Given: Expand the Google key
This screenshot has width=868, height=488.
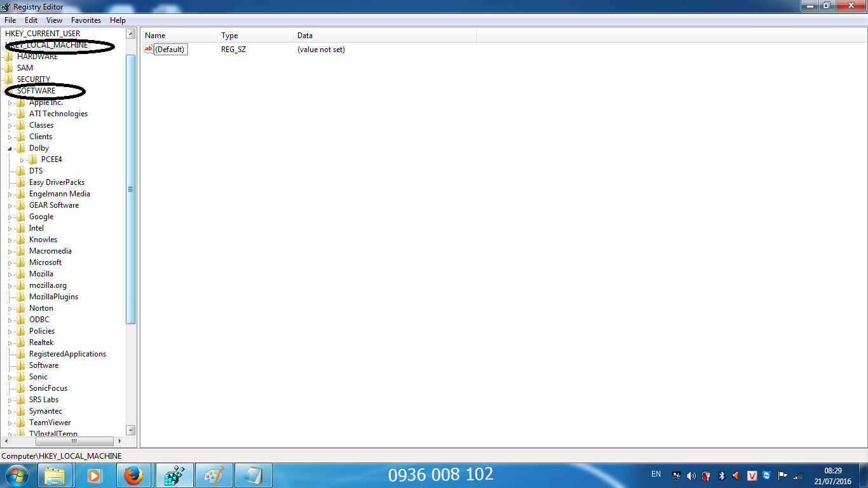Looking at the screenshot, I should pyautogui.click(x=10, y=217).
